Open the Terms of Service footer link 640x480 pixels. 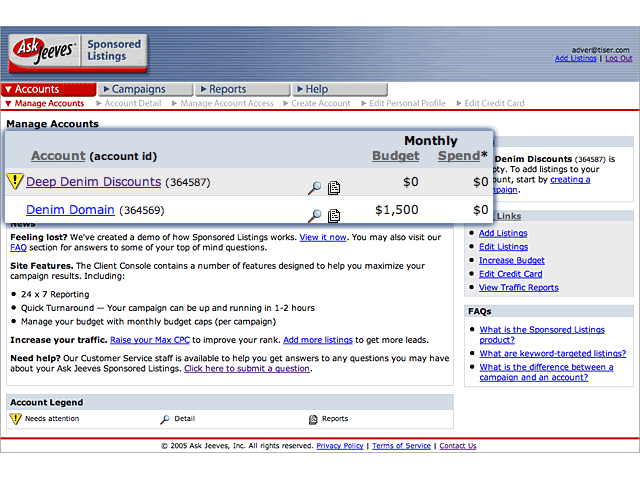click(x=401, y=446)
